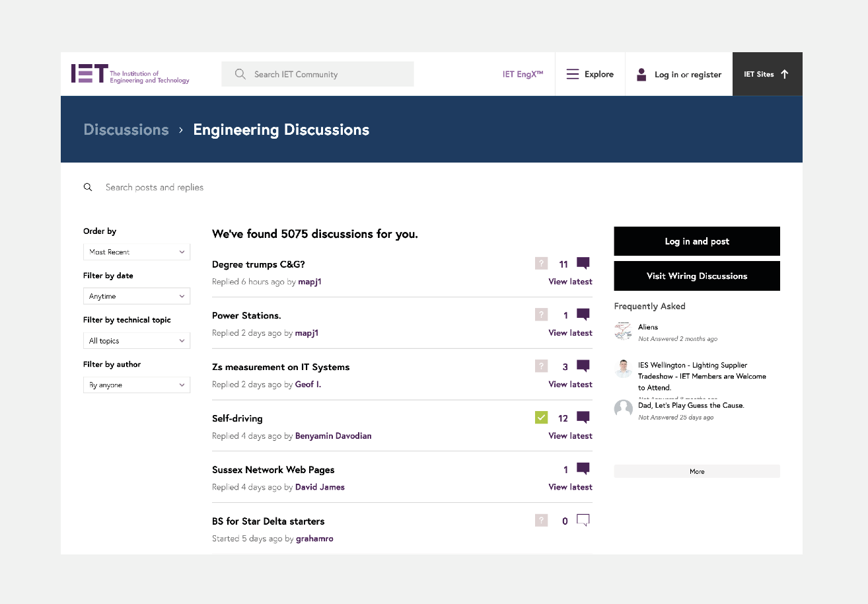Click the Frequently Asked heading
The image size is (868, 604).
point(650,306)
